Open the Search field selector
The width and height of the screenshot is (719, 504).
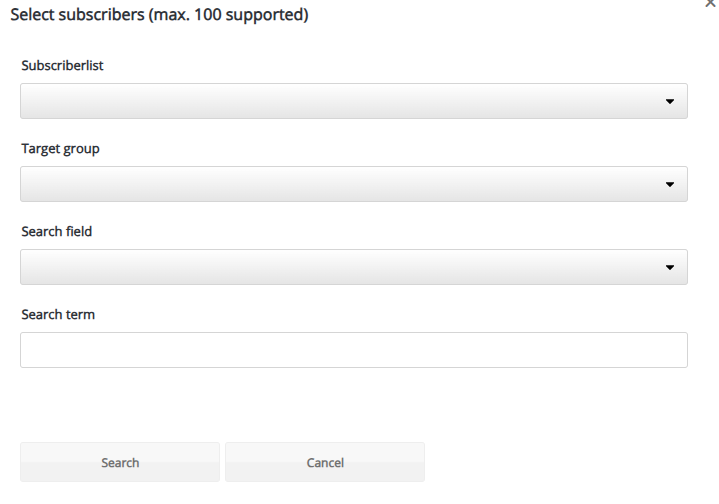pyautogui.click(x=354, y=267)
